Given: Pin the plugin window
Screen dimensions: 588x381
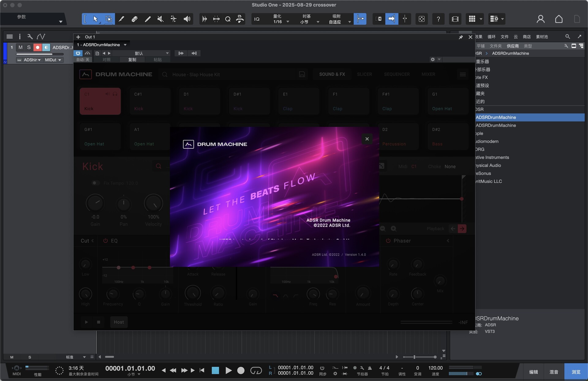Looking at the screenshot, I should (461, 37).
